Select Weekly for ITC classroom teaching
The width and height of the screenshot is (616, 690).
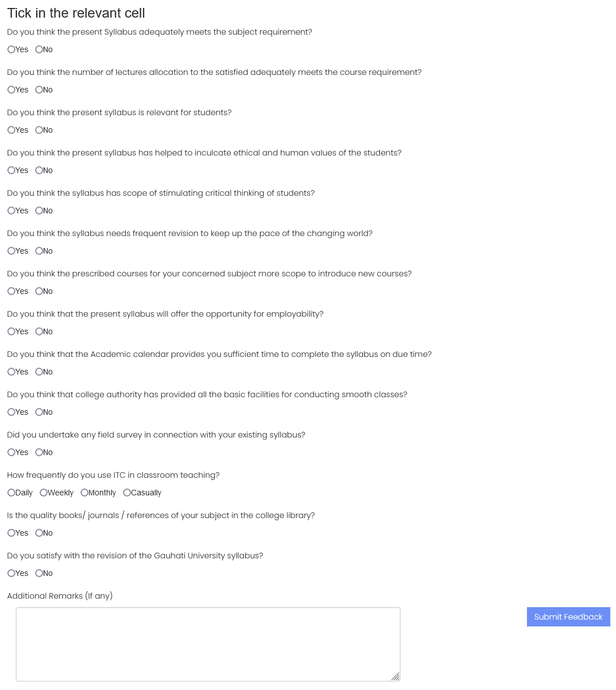pyautogui.click(x=44, y=493)
